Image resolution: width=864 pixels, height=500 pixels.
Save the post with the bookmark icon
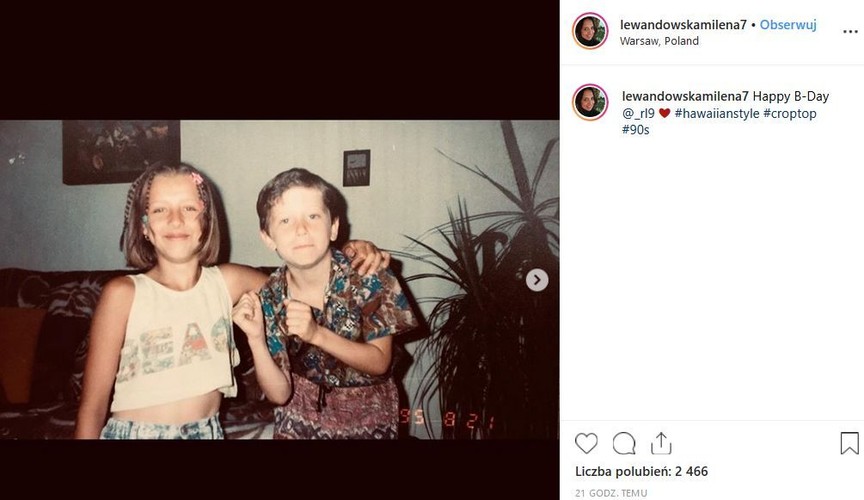(x=849, y=443)
